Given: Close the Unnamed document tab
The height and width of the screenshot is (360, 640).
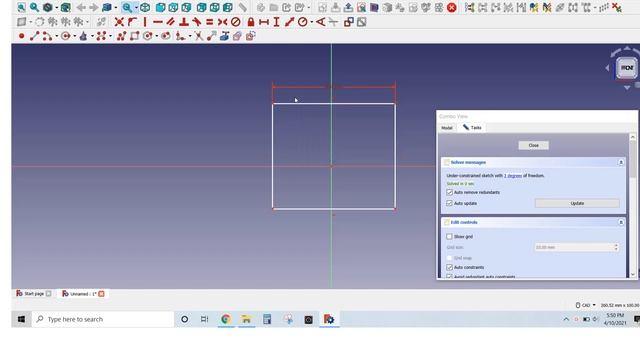Looking at the screenshot, I should click(101, 293).
